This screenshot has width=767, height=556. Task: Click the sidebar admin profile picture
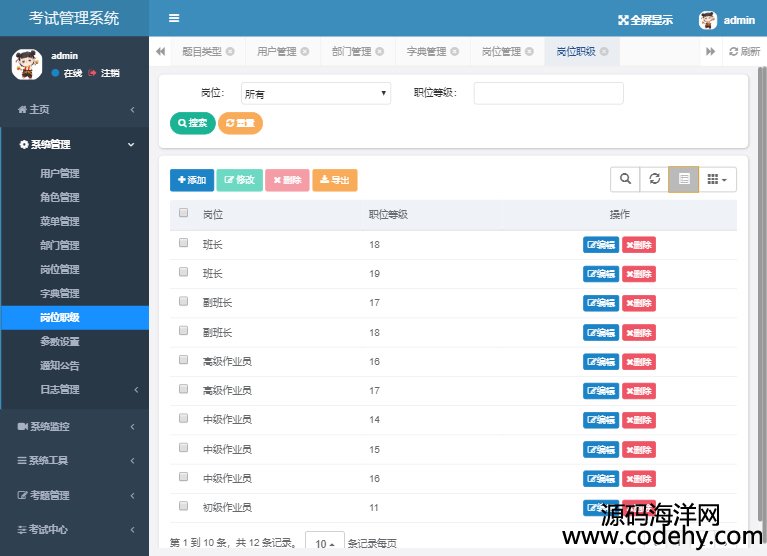point(27,64)
